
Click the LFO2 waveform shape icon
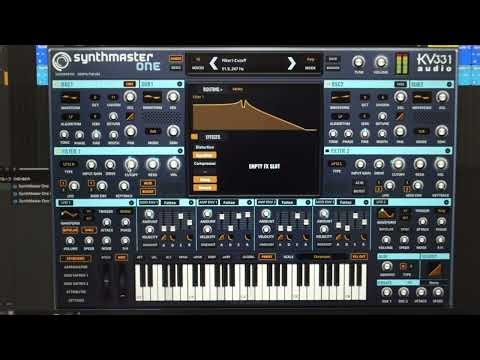click(386, 214)
